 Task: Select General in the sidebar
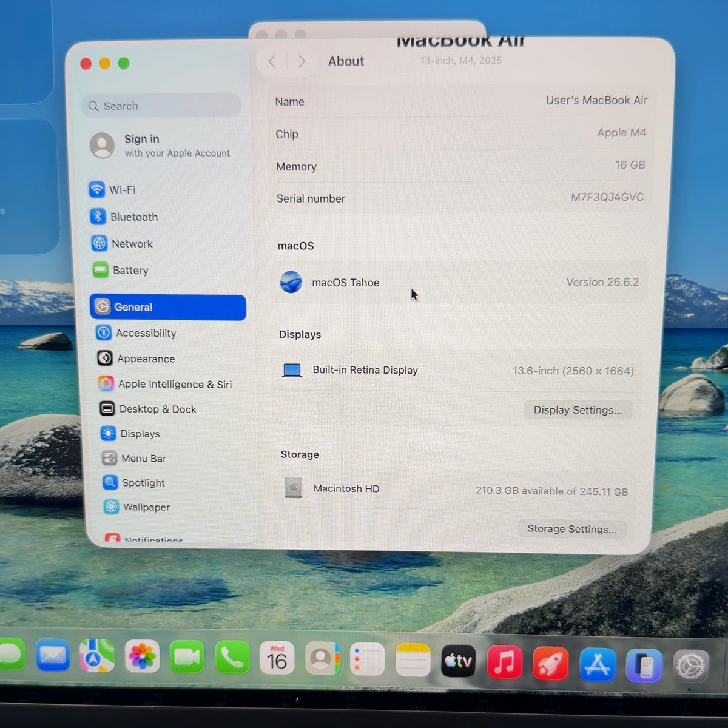coord(168,307)
